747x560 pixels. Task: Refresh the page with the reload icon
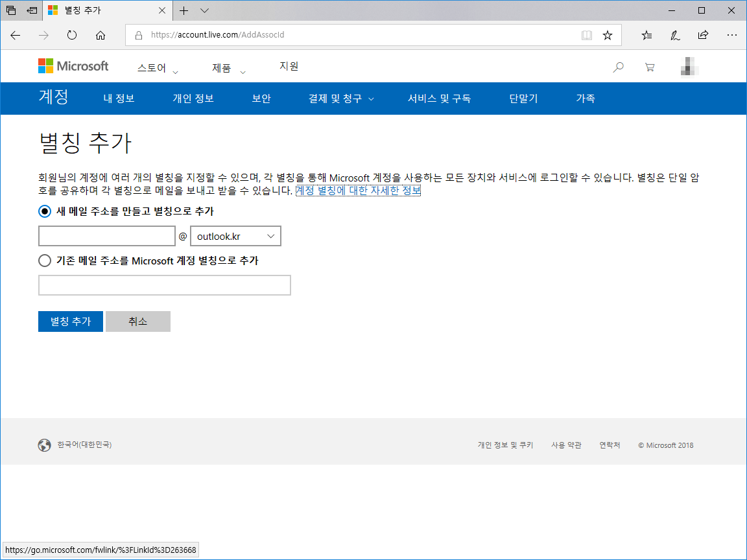point(72,35)
